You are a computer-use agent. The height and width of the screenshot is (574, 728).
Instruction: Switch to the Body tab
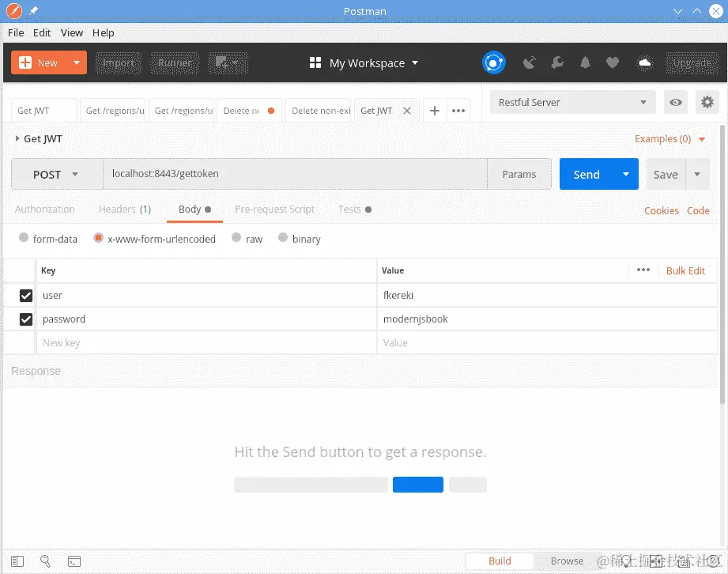click(194, 210)
